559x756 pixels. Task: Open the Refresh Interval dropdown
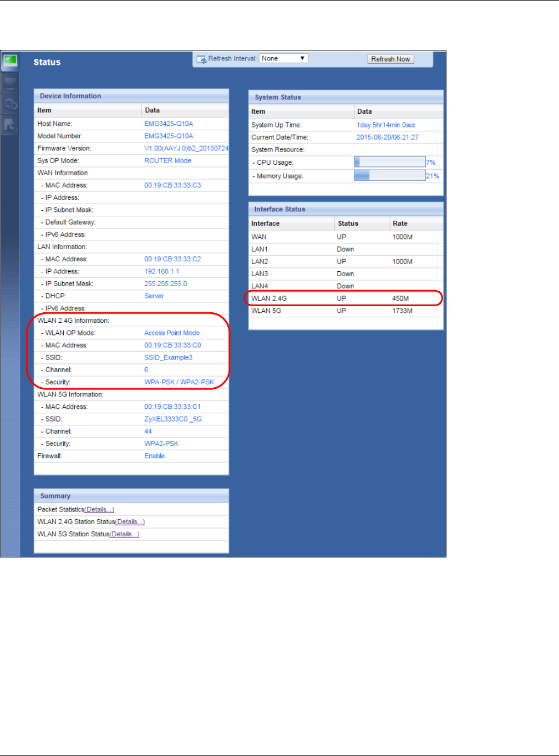(x=283, y=58)
